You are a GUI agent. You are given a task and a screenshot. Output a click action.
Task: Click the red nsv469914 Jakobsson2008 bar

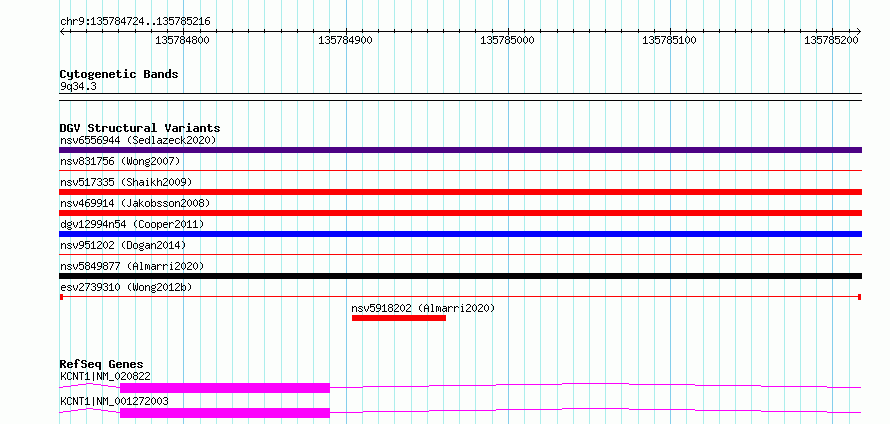[x=460, y=213]
